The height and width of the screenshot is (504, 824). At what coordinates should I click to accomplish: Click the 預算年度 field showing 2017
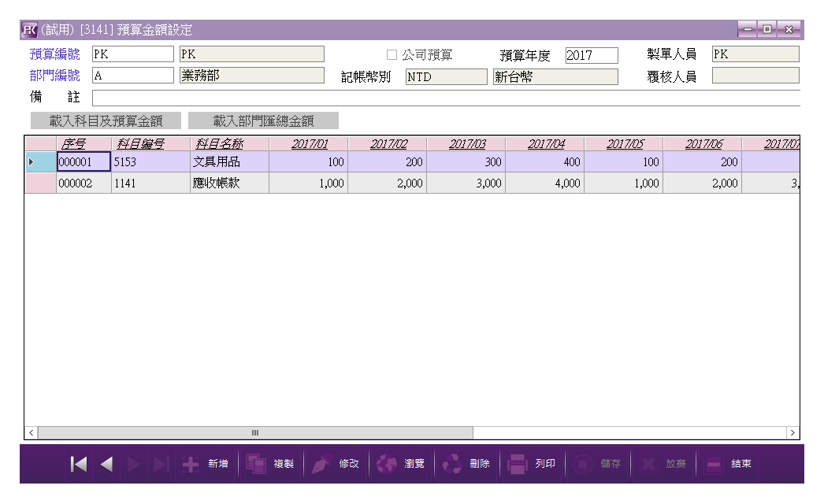point(591,56)
